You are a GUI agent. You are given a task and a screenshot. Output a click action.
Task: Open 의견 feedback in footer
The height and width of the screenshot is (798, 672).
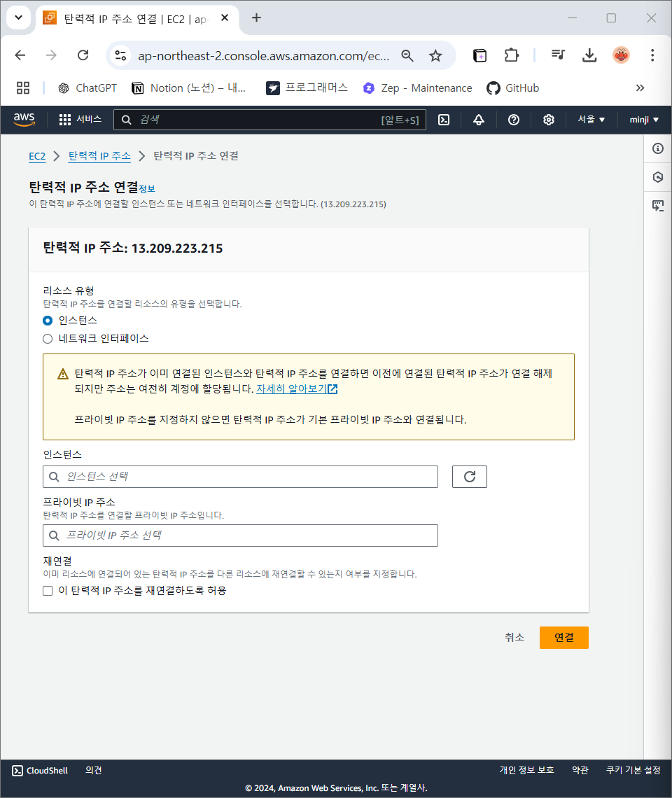(94, 771)
